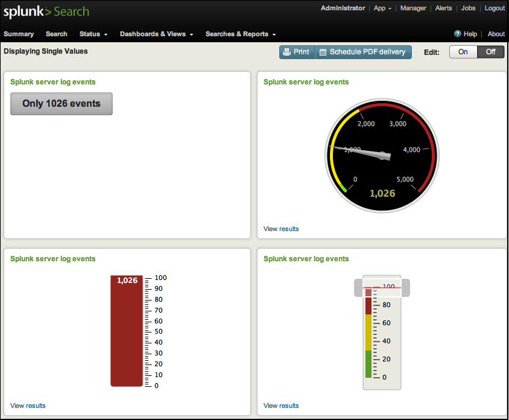This screenshot has width=509, height=420.
Task: Click the question mark Help icon
Action: click(x=458, y=34)
